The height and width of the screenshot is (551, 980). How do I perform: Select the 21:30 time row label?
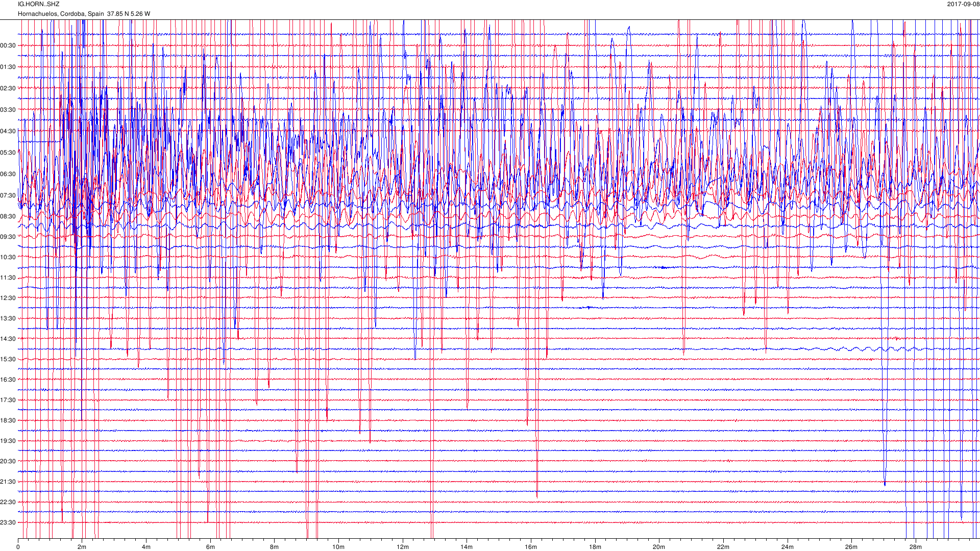tap(8, 482)
